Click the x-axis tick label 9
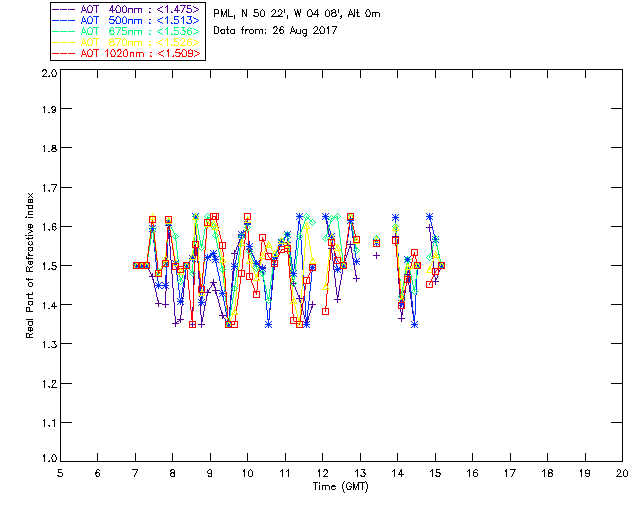The width and height of the screenshot is (640, 512). (210, 473)
